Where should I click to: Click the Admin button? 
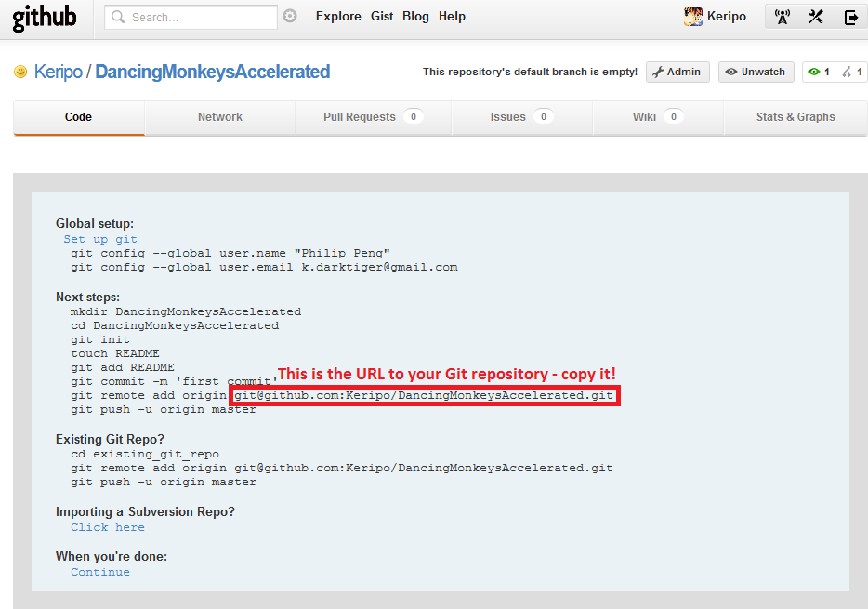(677, 72)
